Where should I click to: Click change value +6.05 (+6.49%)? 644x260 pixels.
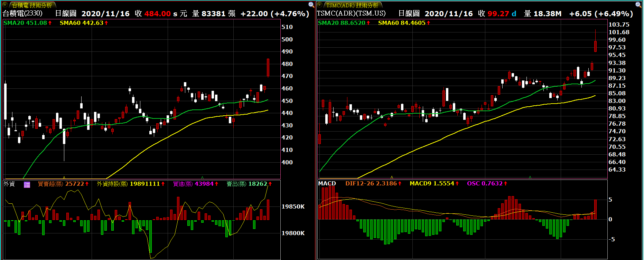click(601, 14)
